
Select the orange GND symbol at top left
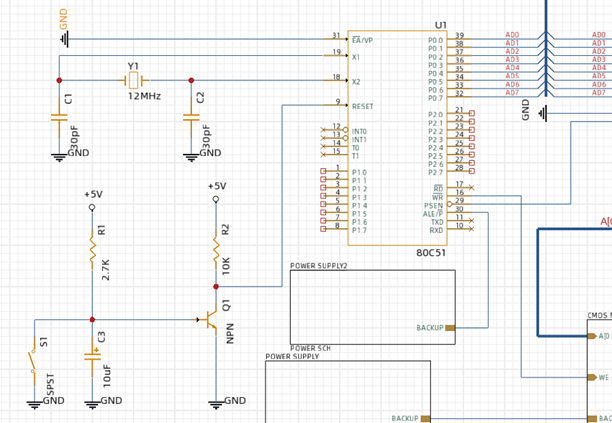[x=66, y=37]
